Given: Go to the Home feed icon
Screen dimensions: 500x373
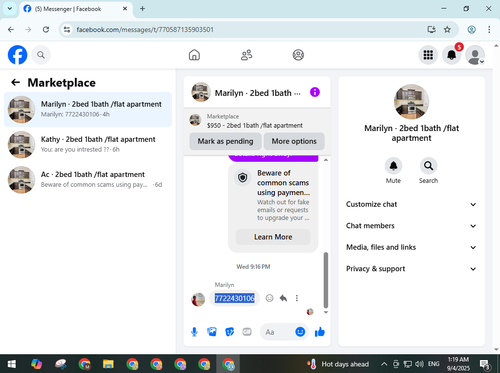Looking at the screenshot, I should click(x=194, y=55).
